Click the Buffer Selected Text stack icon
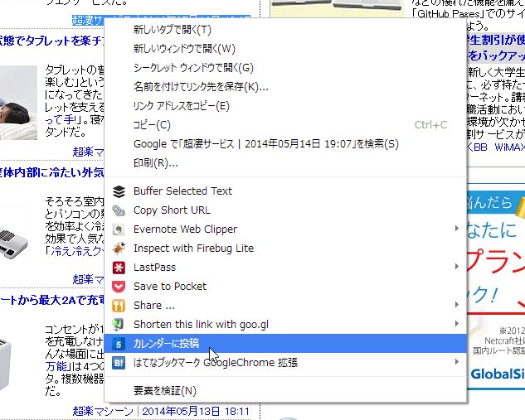The height and width of the screenshot is (420, 525). [x=119, y=191]
